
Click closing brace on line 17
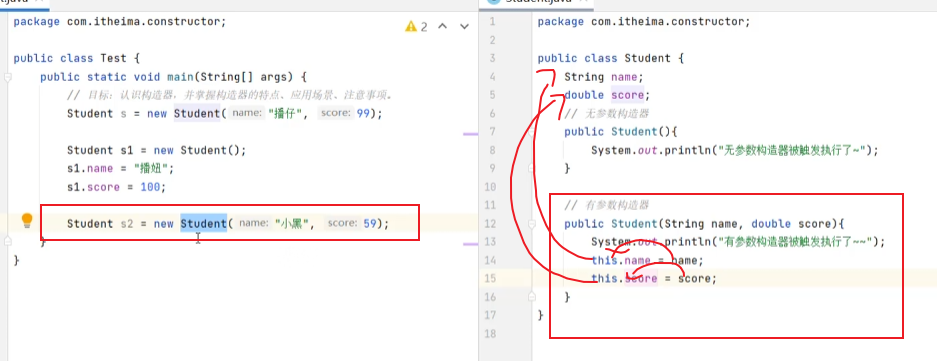(x=541, y=315)
